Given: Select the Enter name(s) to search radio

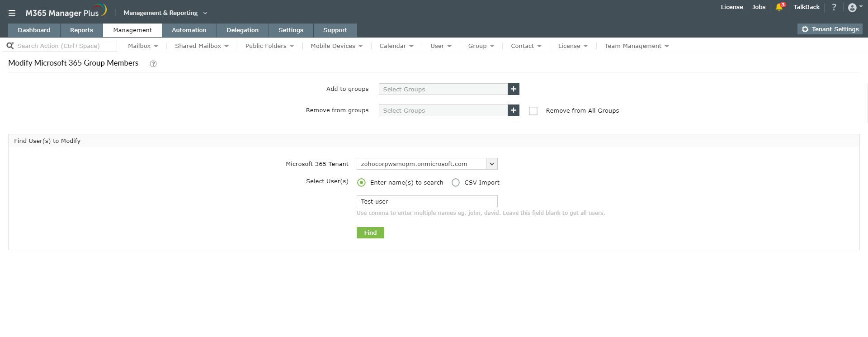Looking at the screenshot, I should (361, 183).
